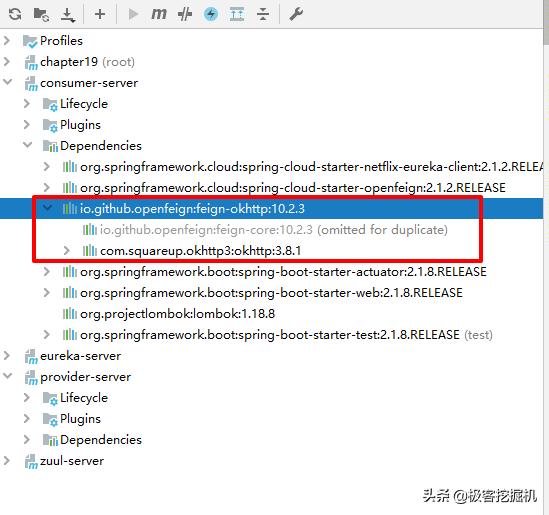The image size is (549, 515).
Task: Reimport all Maven projects
Action: pyautogui.click(x=15, y=14)
